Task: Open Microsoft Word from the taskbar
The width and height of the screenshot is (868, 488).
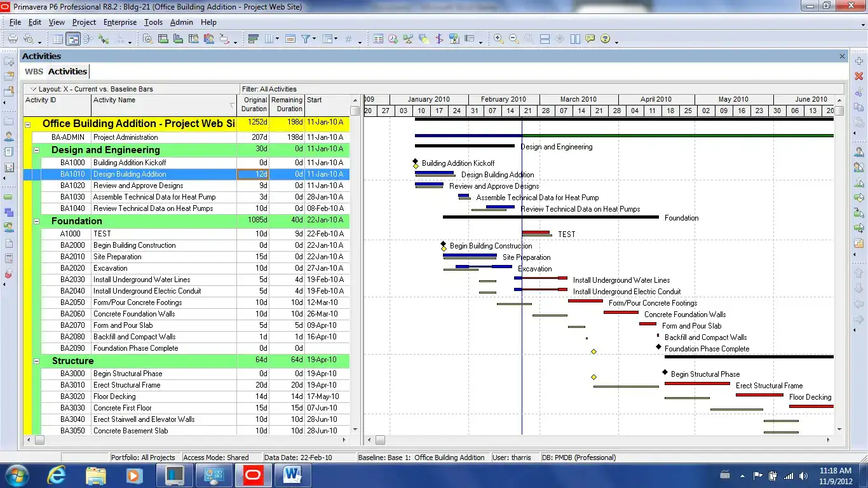Action: pyautogui.click(x=292, y=475)
